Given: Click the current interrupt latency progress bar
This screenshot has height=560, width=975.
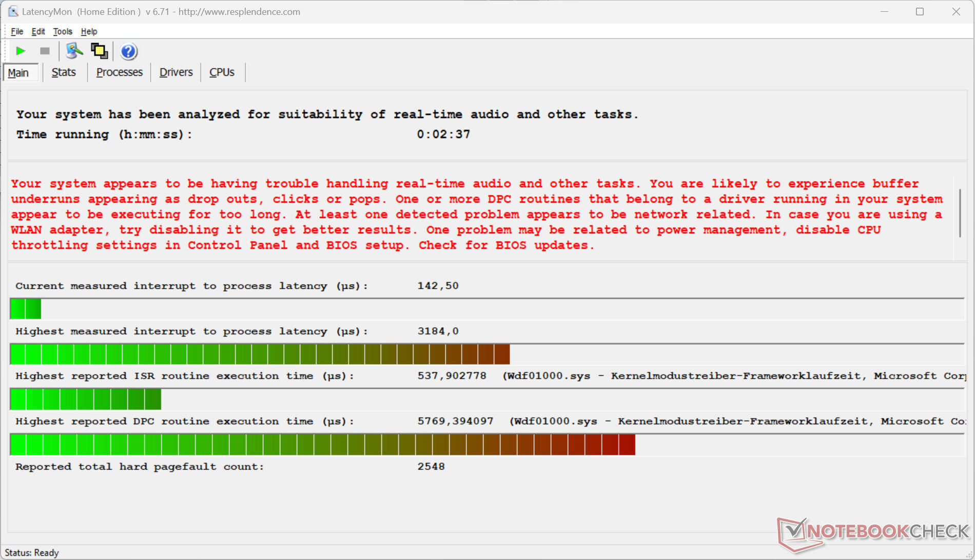Looking at the screenshot, I should (487, 309).
